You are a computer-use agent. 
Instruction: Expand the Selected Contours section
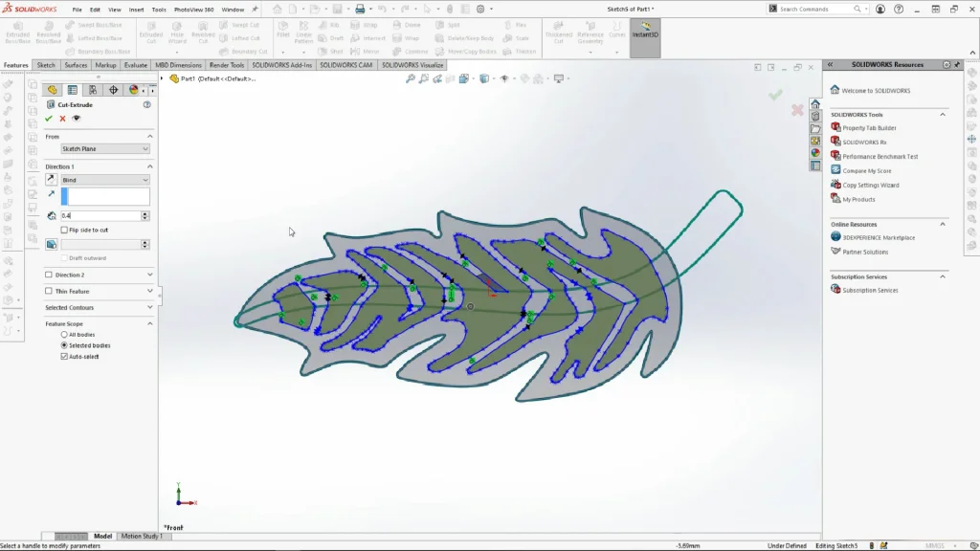coord(98,307)
